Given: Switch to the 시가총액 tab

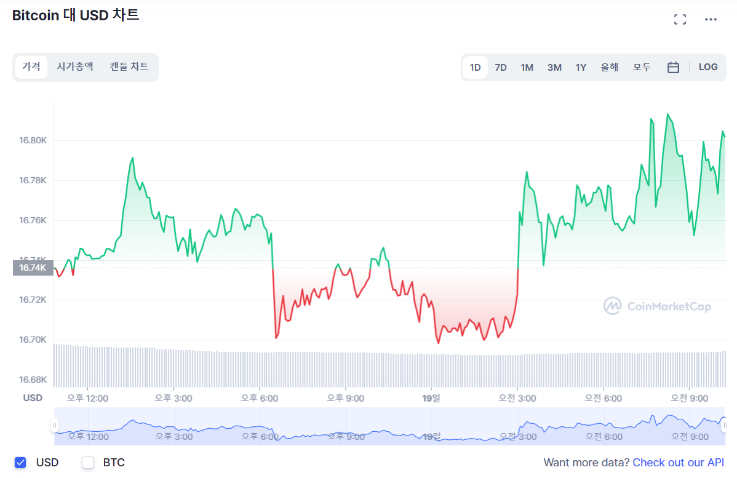Looking at the screenshot, I should [x=75, y=66].
